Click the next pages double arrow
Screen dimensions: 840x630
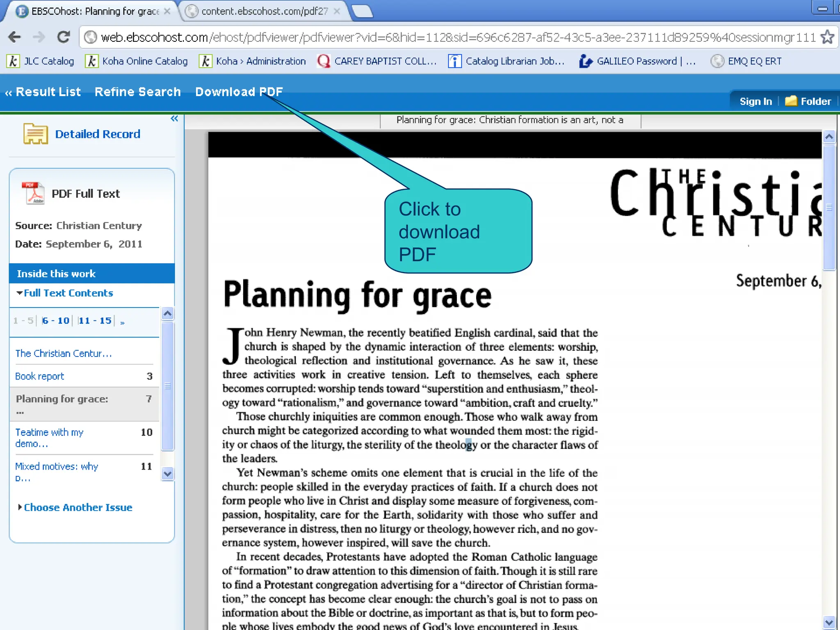122,322
